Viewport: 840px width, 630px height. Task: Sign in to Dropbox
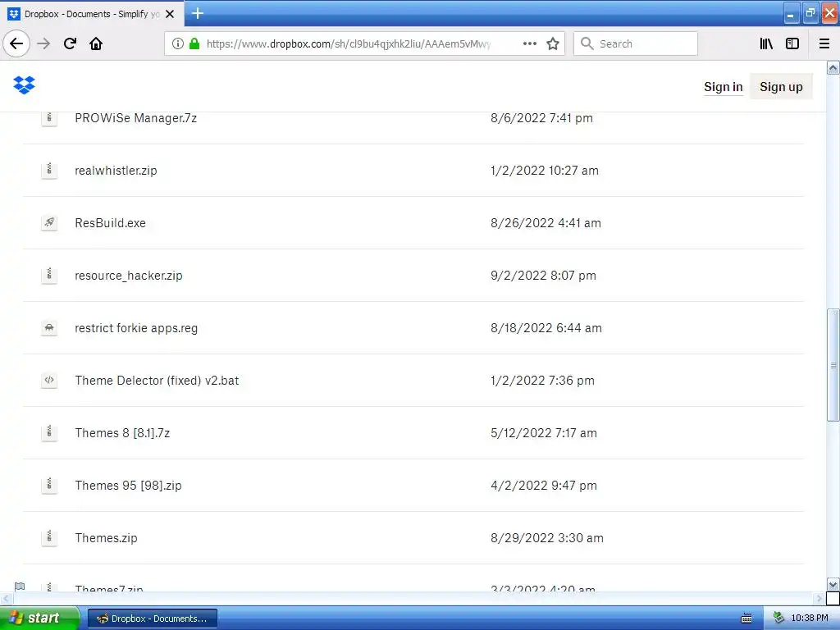tap(724, 87)
